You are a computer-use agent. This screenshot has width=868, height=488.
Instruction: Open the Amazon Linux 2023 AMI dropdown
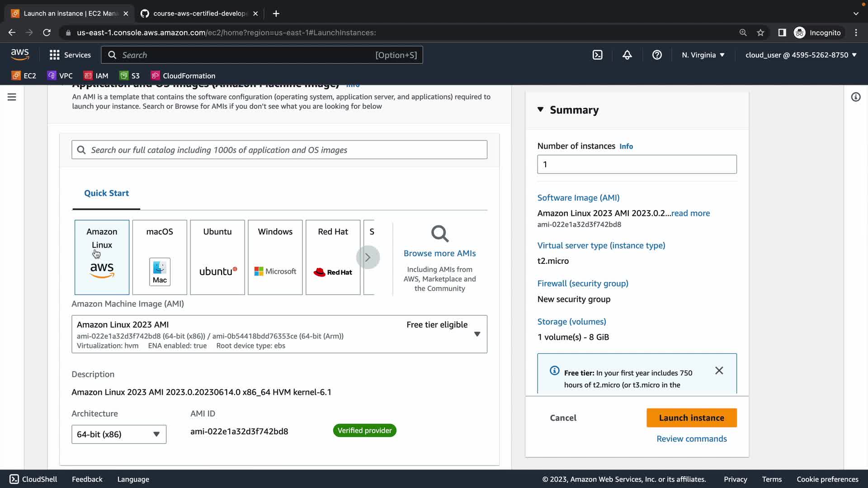[279, 334]
